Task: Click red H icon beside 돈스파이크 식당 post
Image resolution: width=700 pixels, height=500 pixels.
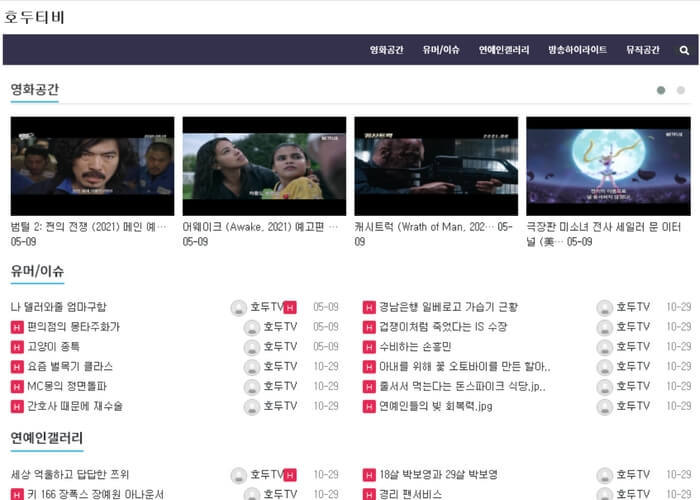Action: 369,387
